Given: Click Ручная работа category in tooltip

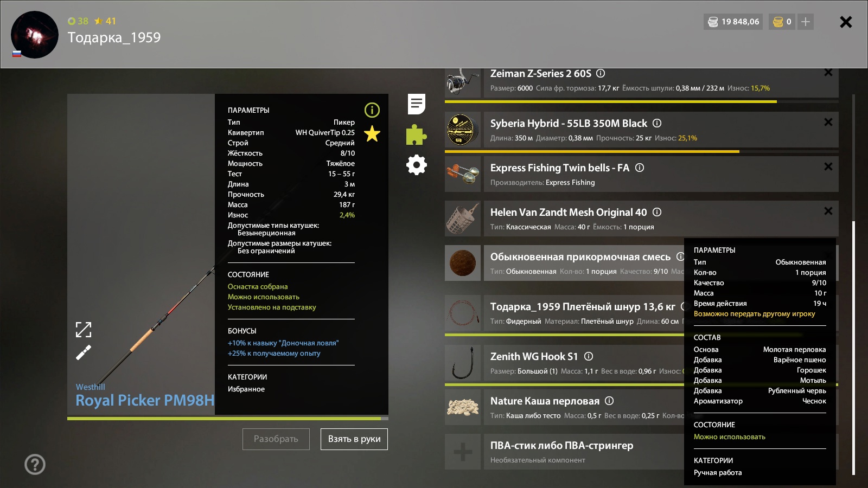Looking at the screenshot, I should pos(718,472).
